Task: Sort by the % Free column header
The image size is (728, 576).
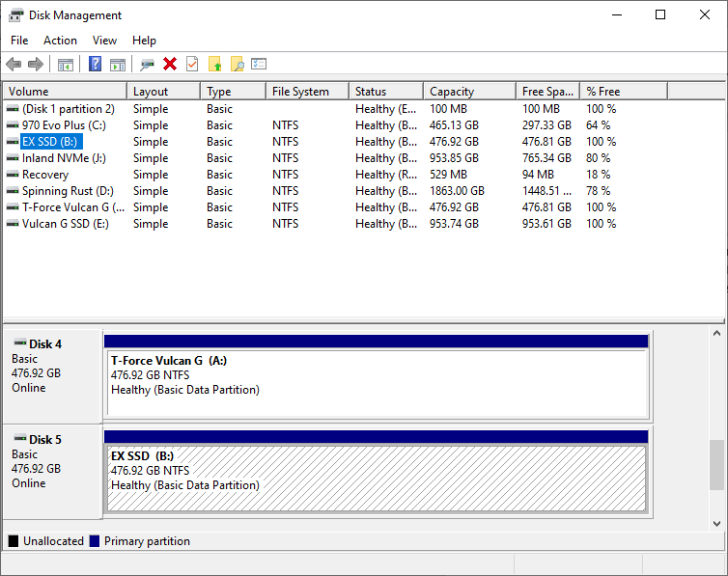Action: tap(624, 92)
